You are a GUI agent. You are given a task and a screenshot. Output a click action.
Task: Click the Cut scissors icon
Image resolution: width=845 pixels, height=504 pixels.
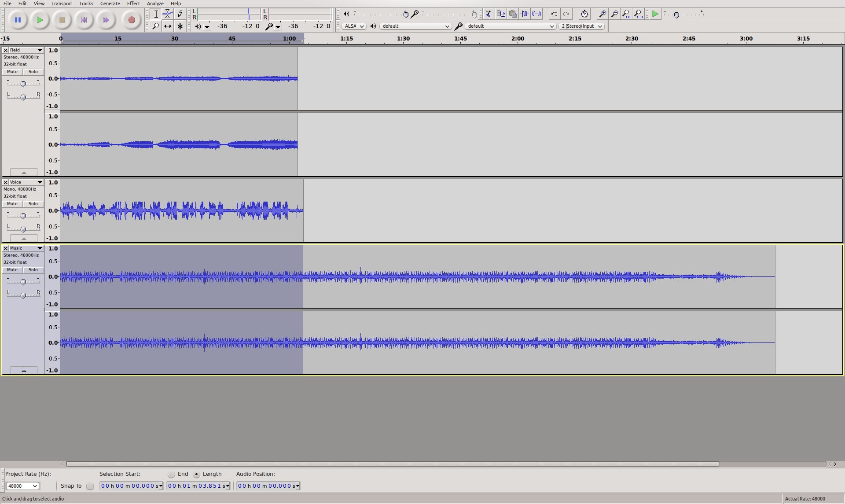[489, 14]
